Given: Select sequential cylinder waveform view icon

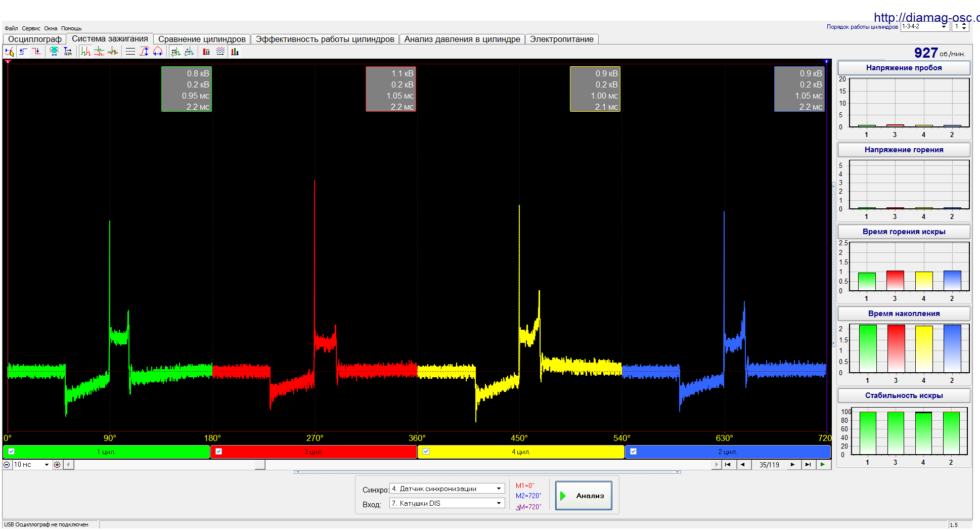Looking at the screenshot, I should coord(86,52).
